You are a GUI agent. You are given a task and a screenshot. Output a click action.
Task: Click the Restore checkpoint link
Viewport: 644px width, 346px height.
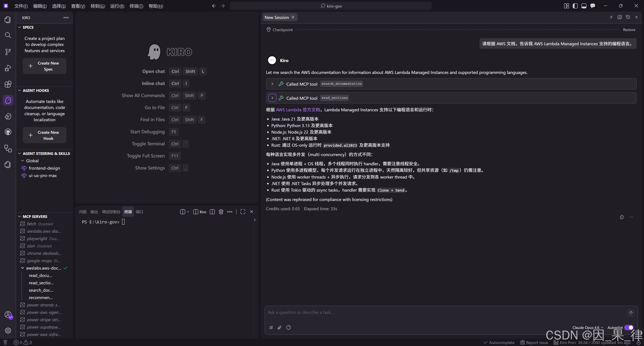(x=629, y=30)
